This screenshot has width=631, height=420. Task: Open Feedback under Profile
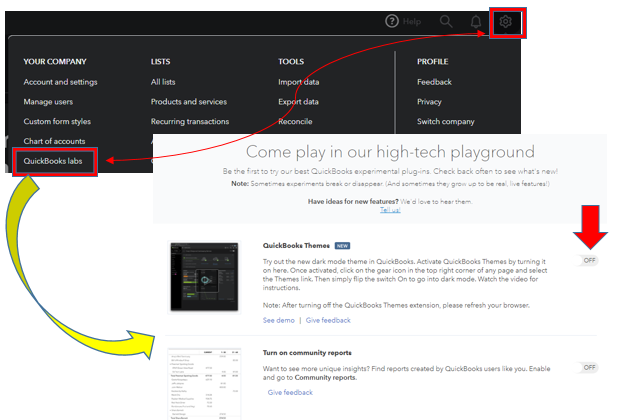[x=434, y=82]
